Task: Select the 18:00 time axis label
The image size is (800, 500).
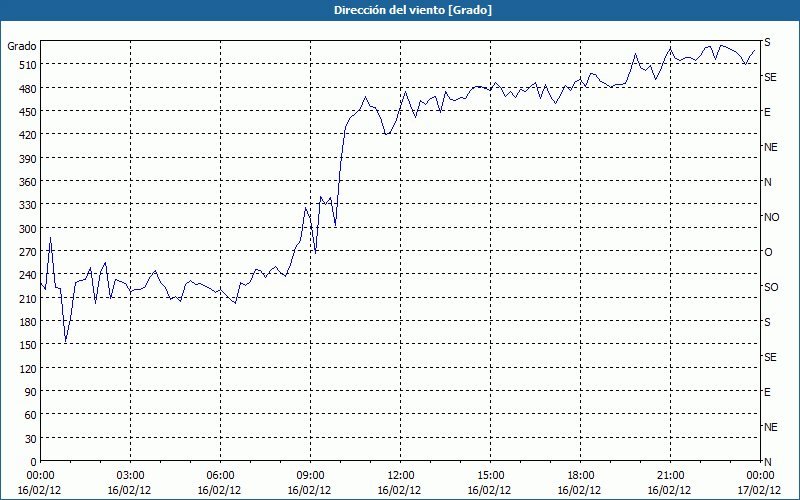Action: pos(581,476)
